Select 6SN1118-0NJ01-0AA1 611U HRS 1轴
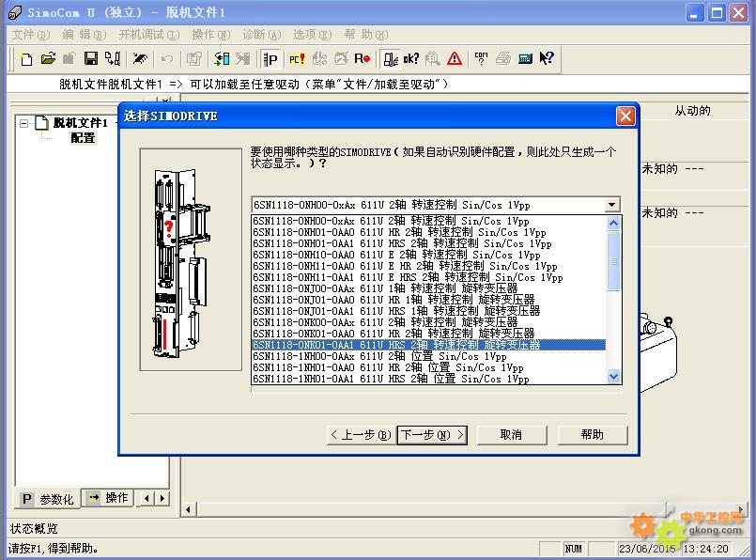The image size is (756, 560). pos(428,312)
